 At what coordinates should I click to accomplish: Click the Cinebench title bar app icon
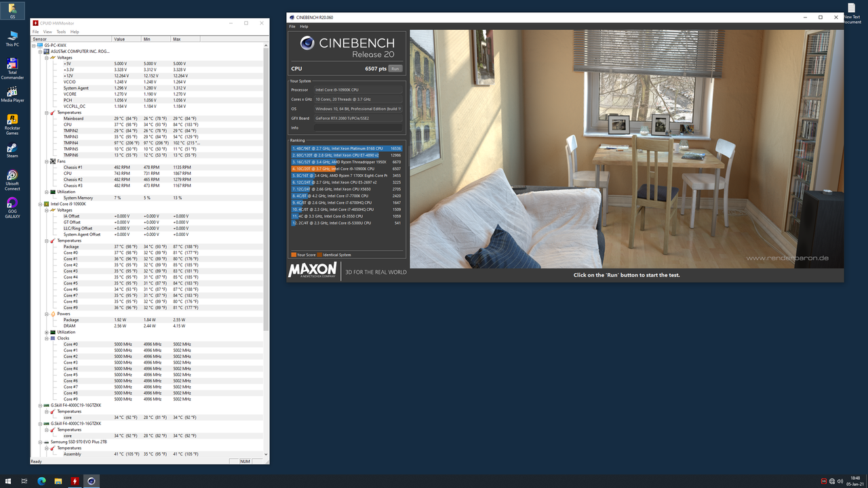(x=292, y=18)
